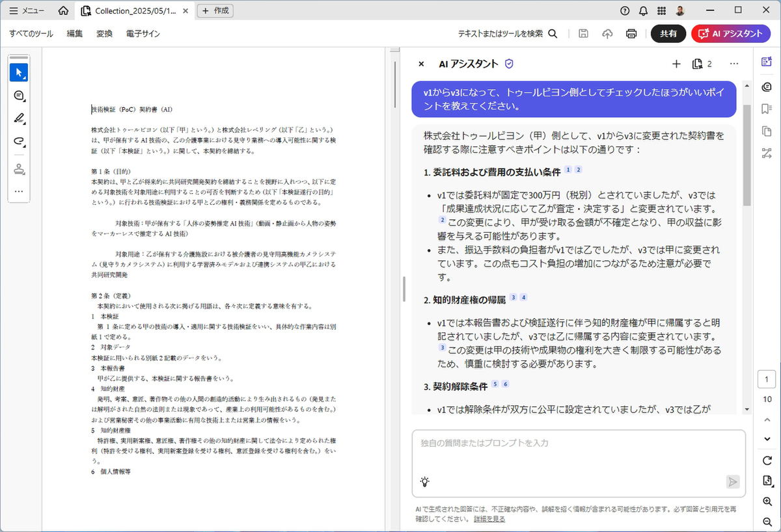Follow the 詳細を見る link
Screen dimensions: 781x532
click(489, 519)
